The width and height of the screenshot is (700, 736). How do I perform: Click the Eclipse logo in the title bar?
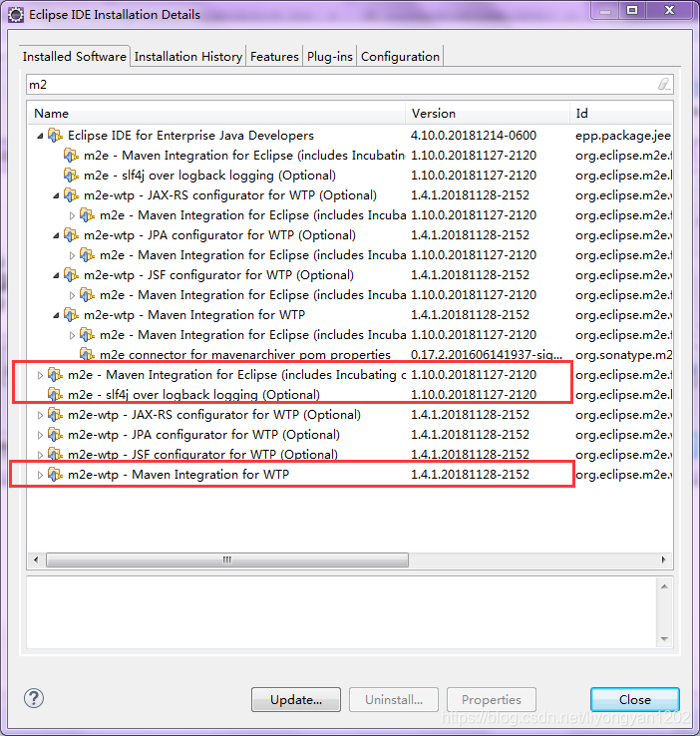tap(16, 15)
